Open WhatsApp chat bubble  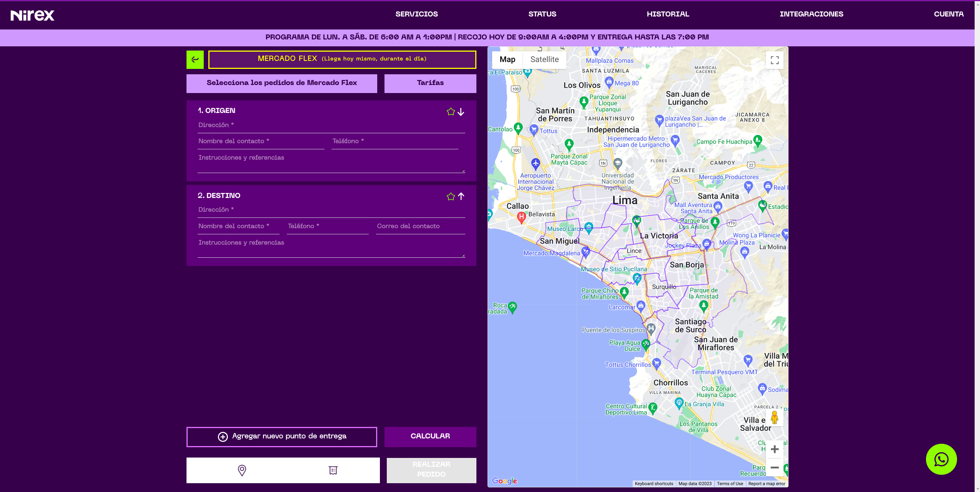click(x=941, y=459)
